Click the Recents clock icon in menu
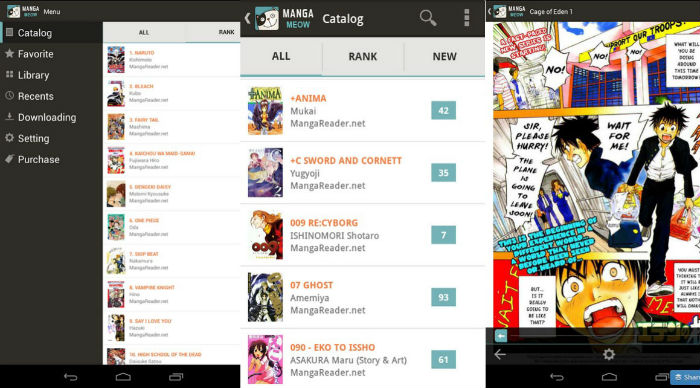This screenshot has width=700, height=388. coord(9,96)
